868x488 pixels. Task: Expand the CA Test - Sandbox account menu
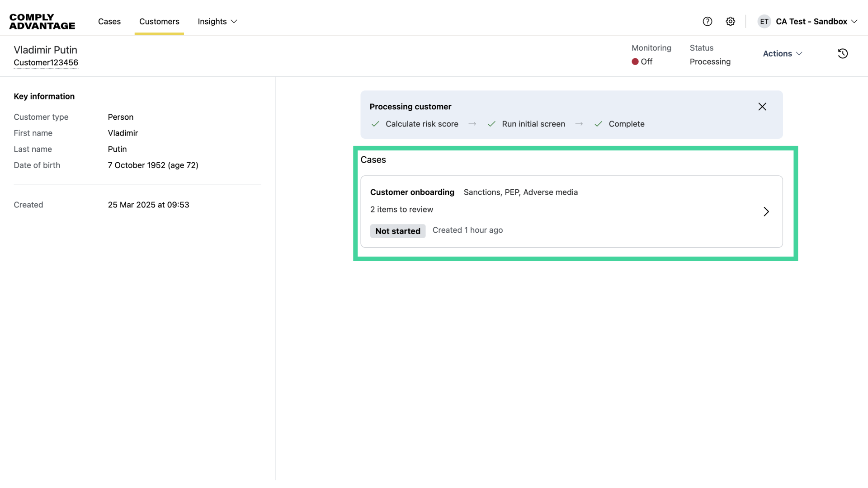pos(816,21)
